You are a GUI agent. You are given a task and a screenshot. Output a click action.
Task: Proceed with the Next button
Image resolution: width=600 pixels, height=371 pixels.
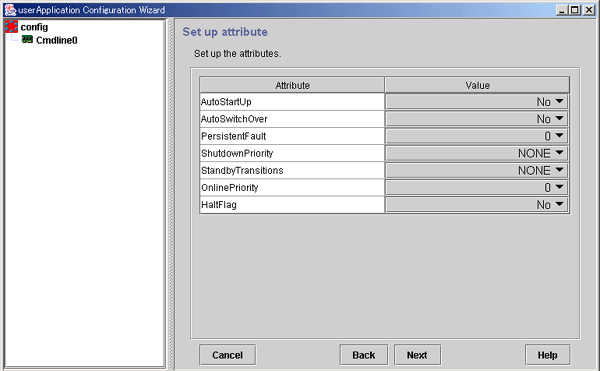417,355
